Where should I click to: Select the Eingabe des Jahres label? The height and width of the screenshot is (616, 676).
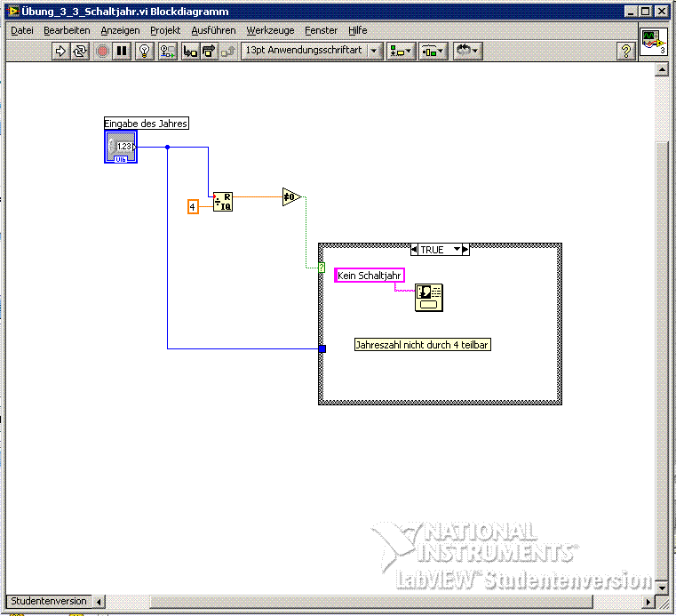point(147,124)
